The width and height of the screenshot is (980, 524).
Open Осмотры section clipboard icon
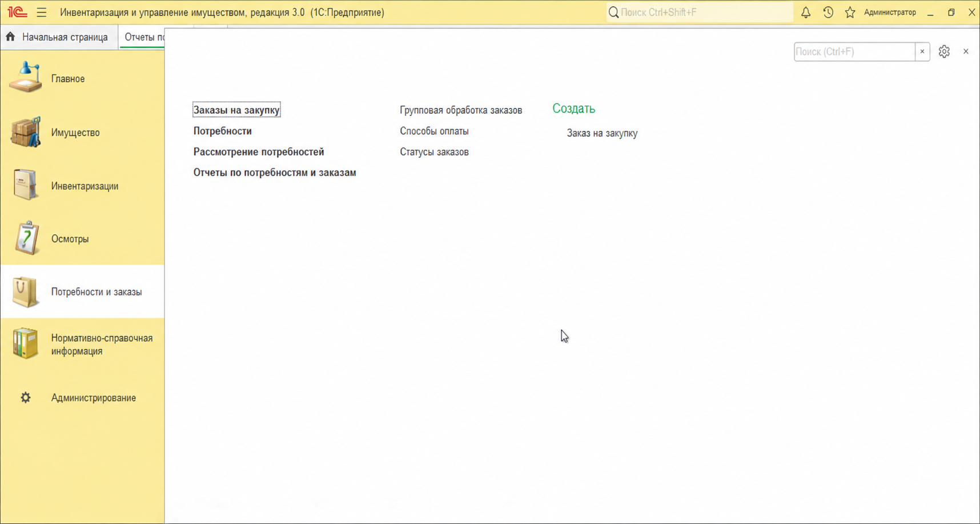pyautogui.click(x=26, y=238)
